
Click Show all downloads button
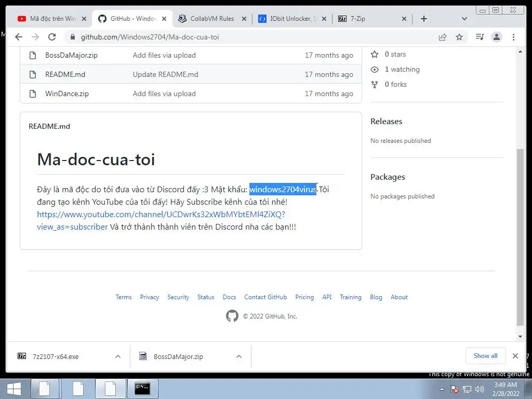(x=486, y=356)
